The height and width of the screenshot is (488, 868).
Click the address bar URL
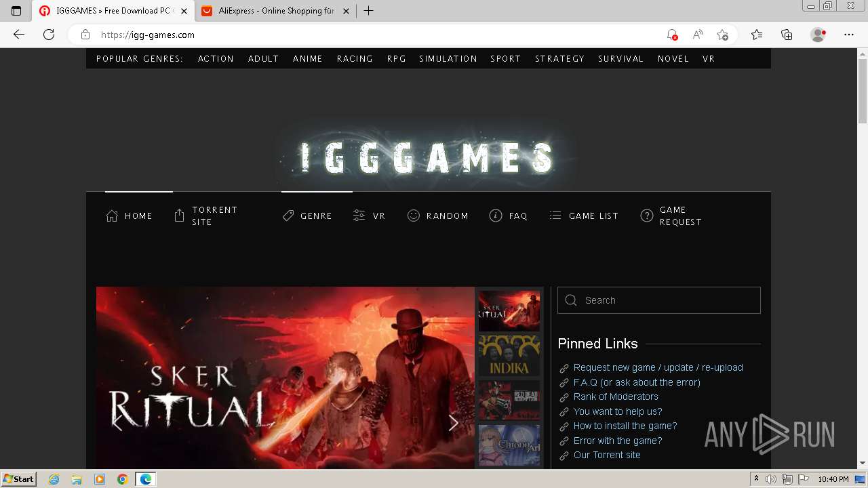(148, 35)
